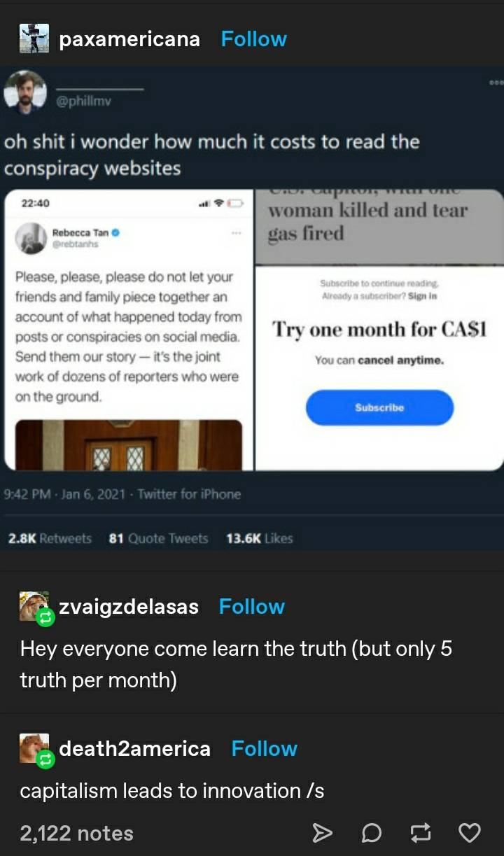Like the post with the heart icon
The image size is (504, 856).
(x=469, y=832)
